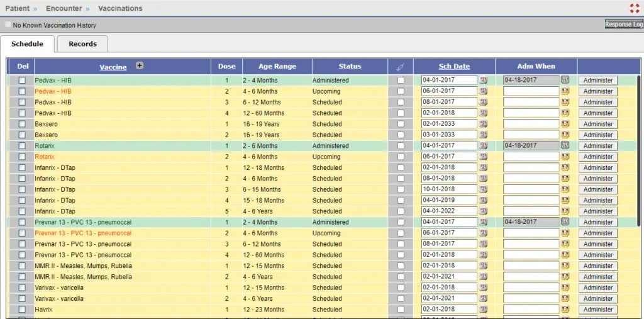Edit Sch Date field showing 02-01-2033
644x319 pixels.
point(449,124)
